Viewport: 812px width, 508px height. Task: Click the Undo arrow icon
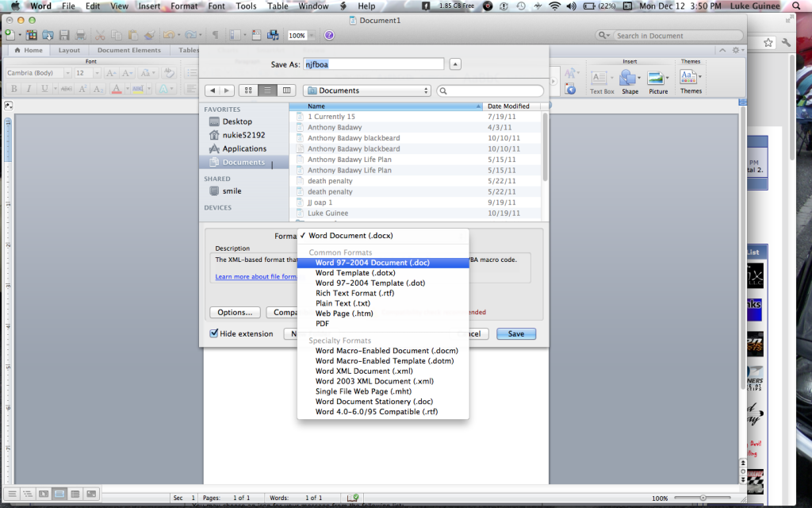pyautogui.click(x=168, y=35)
